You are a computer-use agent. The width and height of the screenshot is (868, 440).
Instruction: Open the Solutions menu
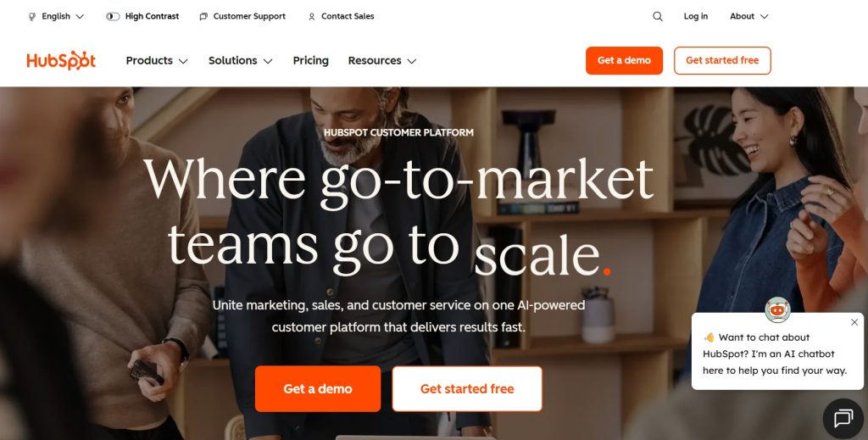(x=240, y=60)
